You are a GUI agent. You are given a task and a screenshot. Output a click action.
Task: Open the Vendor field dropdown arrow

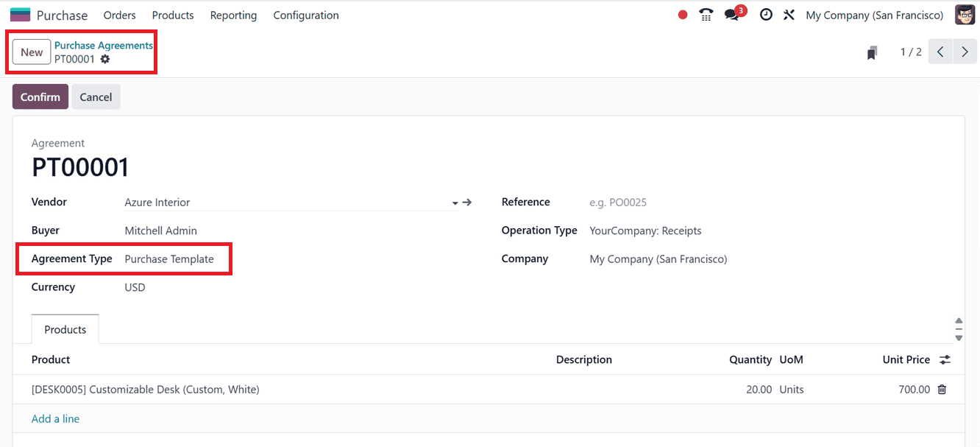point(455,202)
